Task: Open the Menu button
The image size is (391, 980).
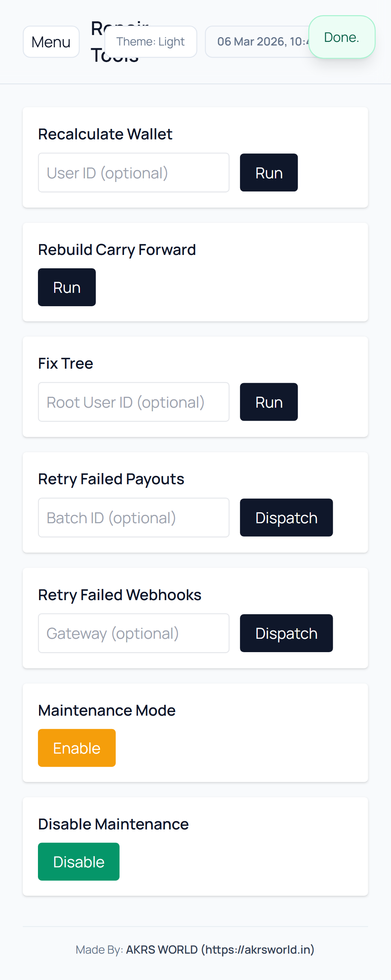Action: (51, 42)
